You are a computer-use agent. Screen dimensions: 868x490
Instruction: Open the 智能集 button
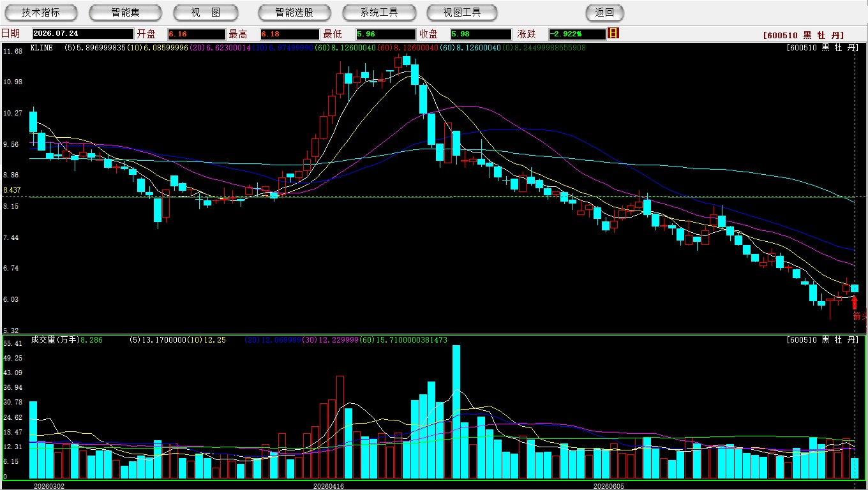[x=126, y=12]
